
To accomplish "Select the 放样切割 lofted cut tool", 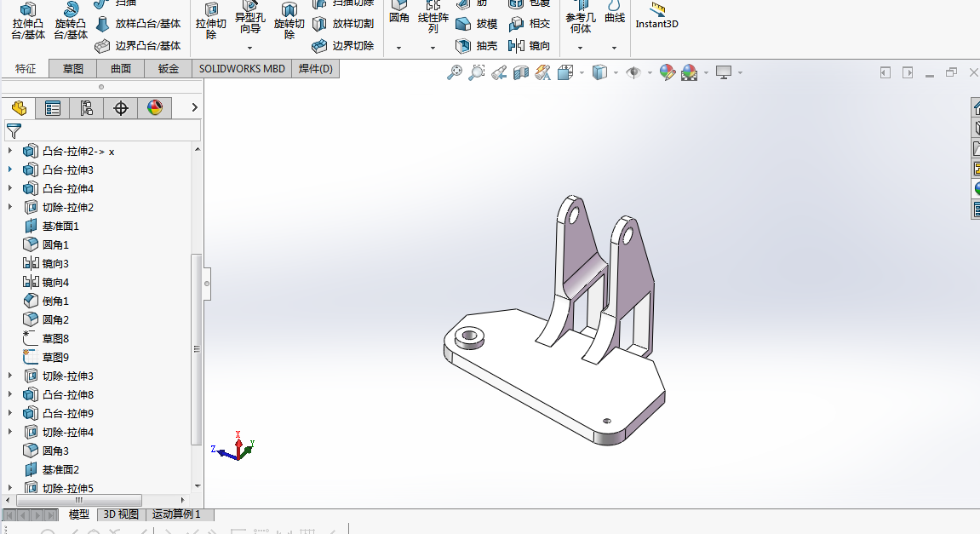I will (343, 24).
